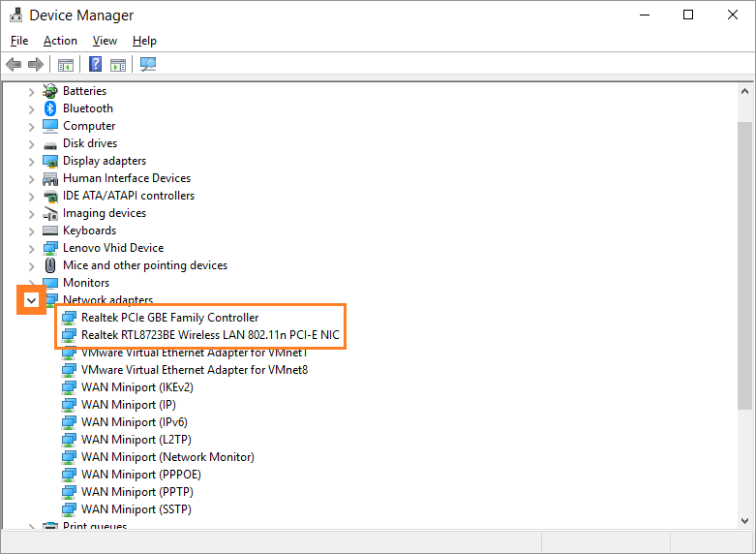Select Realtek PCIe GBE Family Controller
756x554 pixels.
click(170, 318)
